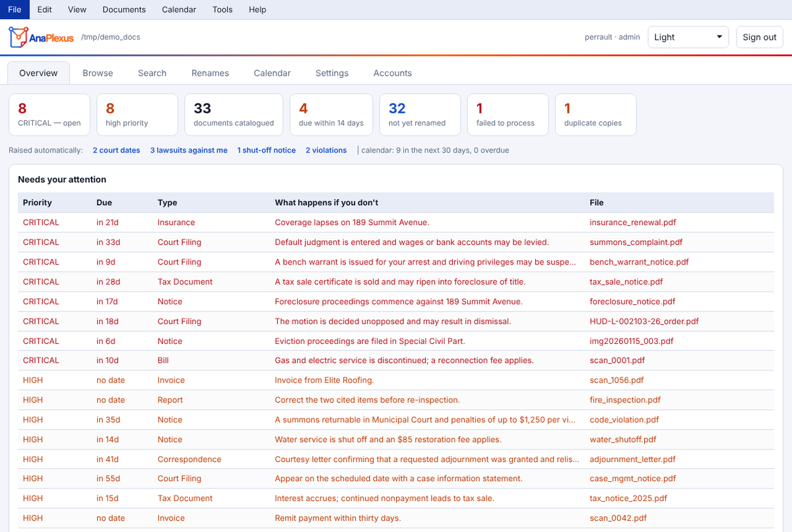Click 'Invoice from Elite Roofing.' text
Image resolution: width=792 pixels, height=532 pixels.
pos(324,380)
